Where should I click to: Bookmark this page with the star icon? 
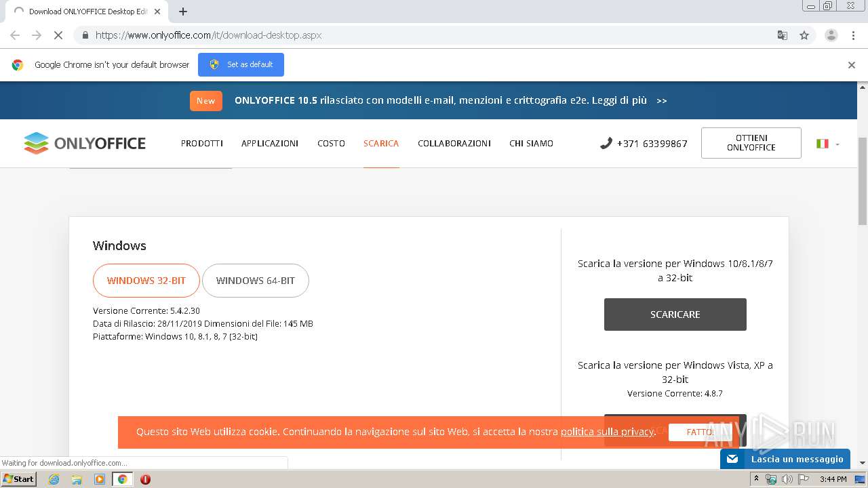tap(804, 35)
